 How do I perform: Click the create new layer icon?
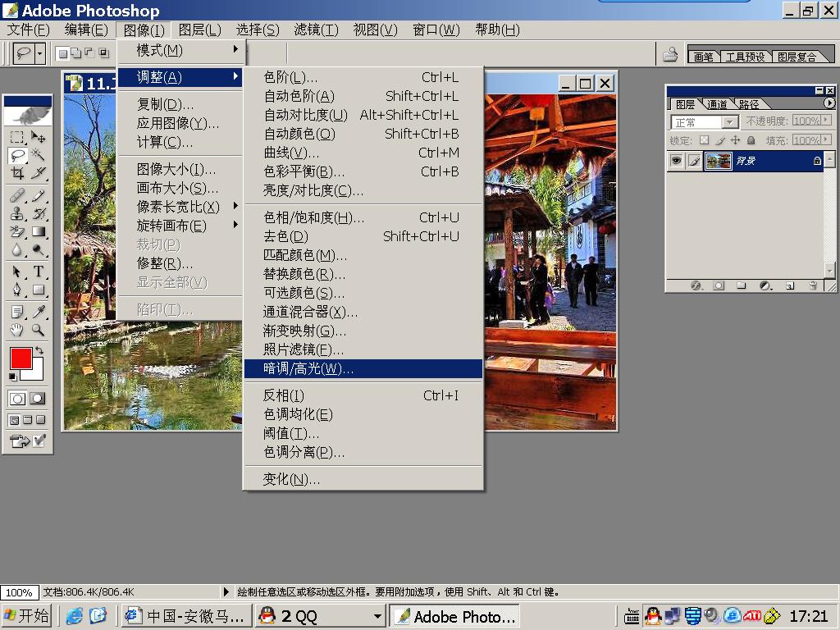(790, 285)
